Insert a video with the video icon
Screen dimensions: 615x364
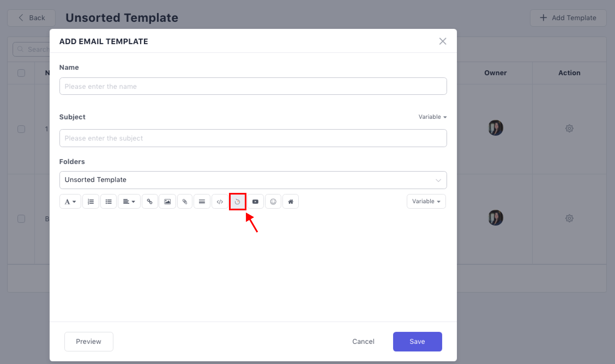255,202
